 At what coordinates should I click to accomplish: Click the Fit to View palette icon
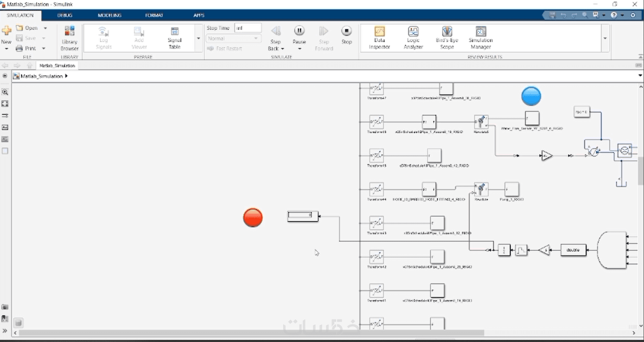click(5, 104)
